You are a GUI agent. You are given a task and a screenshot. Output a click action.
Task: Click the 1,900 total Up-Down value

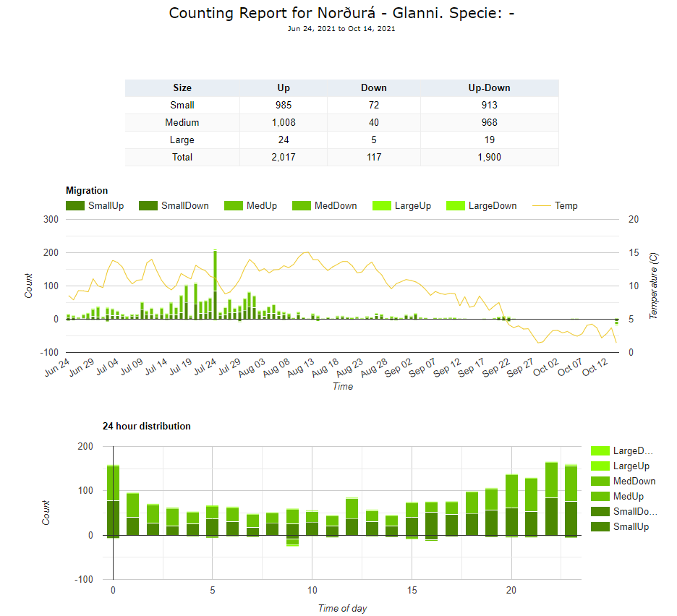[x=489, y=157]
